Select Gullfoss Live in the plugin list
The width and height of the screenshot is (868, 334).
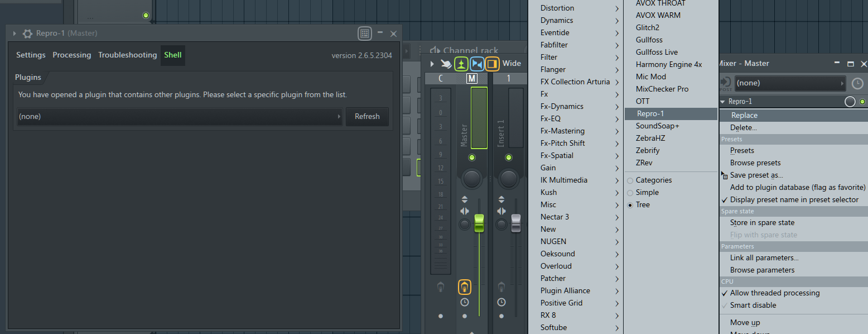(x=671, y=53)
